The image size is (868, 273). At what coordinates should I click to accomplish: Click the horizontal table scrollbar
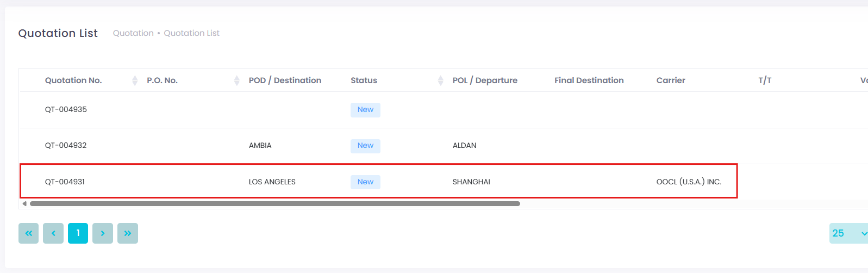pyautogui.click(x=274, y=204)
